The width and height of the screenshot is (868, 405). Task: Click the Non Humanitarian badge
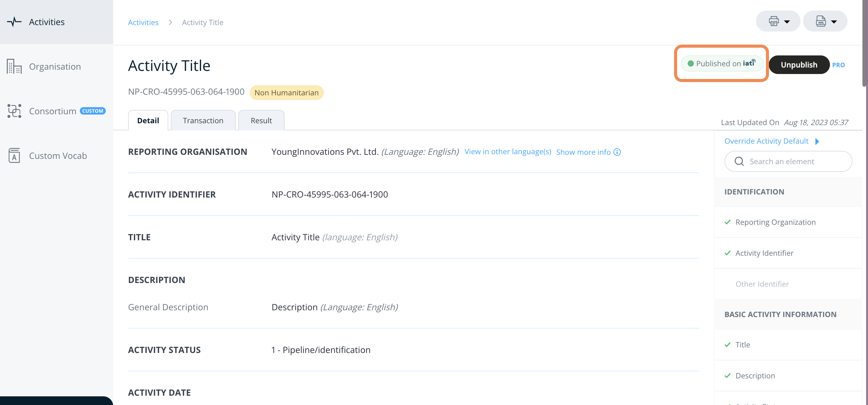tap(286, 93)
